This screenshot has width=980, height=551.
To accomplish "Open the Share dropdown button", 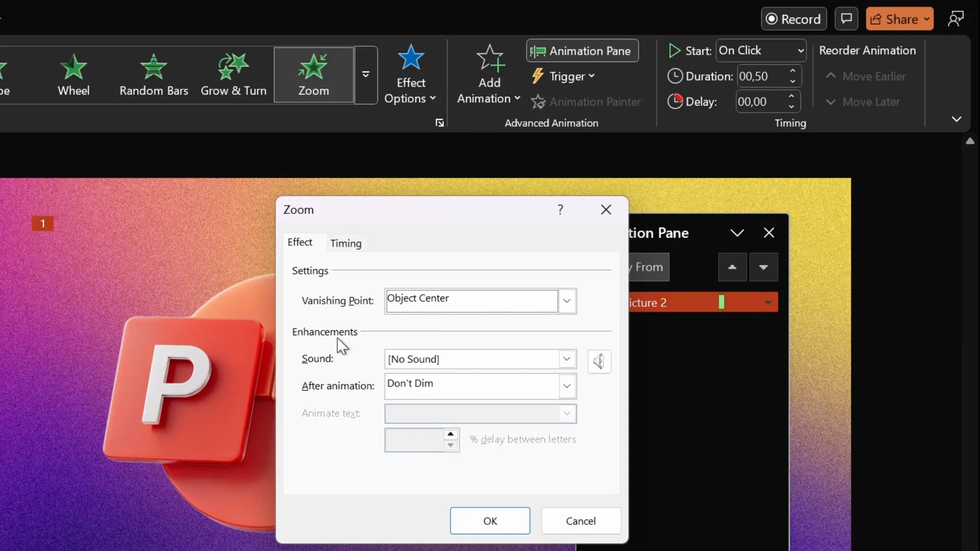I will [x=900, y=19].
